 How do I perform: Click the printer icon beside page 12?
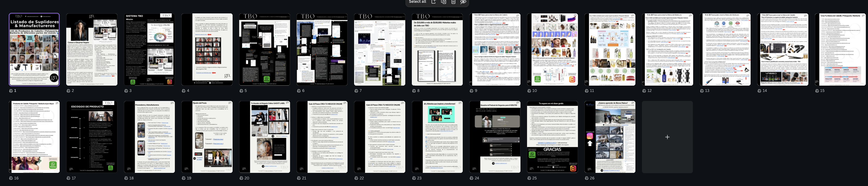pyautogui.click(x=644, y=91)
